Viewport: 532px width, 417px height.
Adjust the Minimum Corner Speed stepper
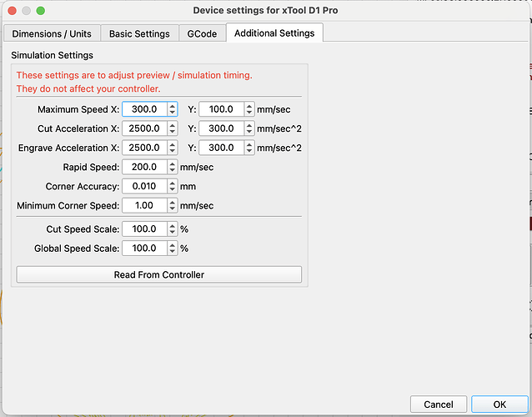tap(173, 206)
